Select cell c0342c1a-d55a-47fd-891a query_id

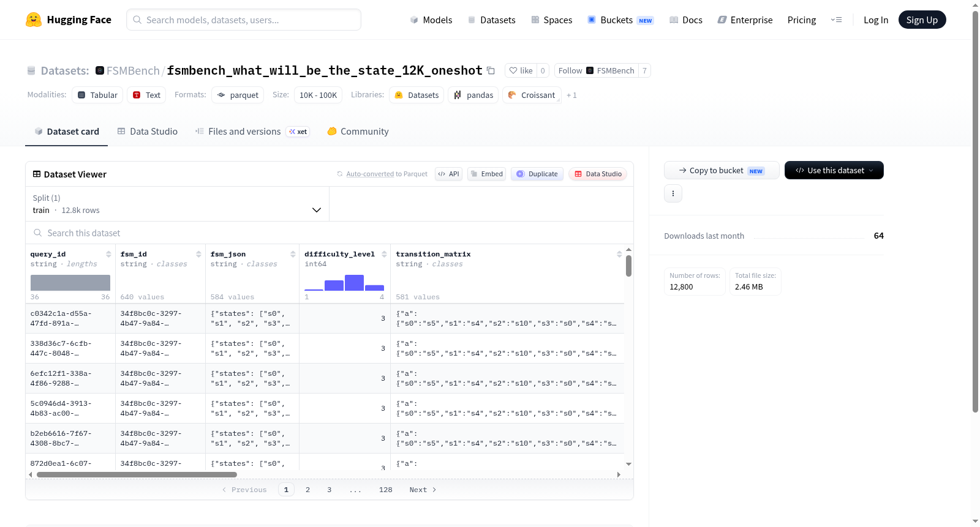click(x=70, y=318)
